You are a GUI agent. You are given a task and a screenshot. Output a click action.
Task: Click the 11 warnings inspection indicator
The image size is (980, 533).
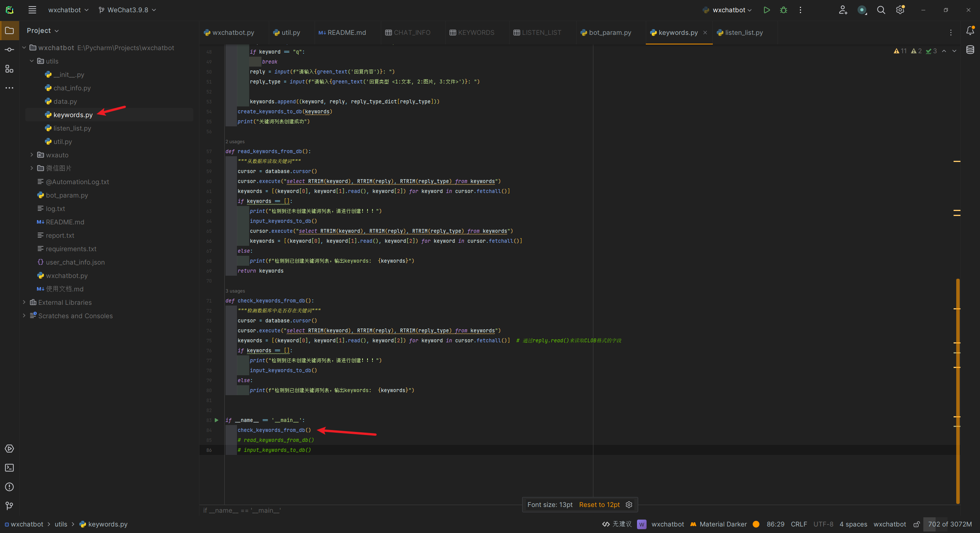[900, 51]
